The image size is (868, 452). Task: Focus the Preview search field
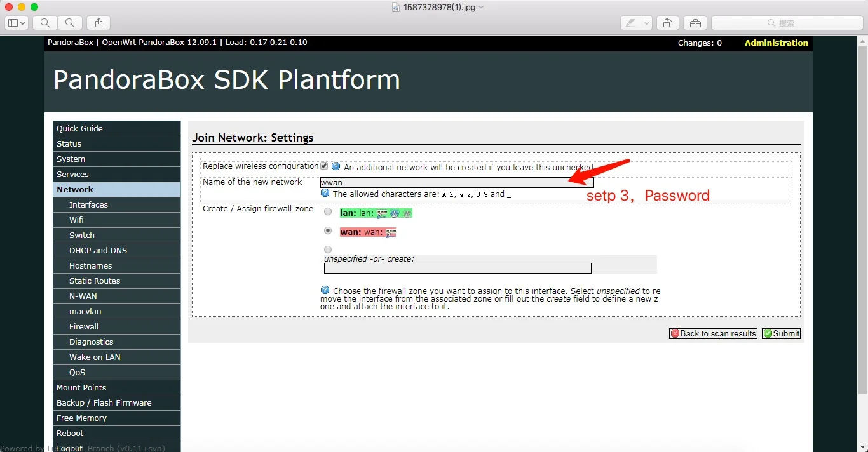(x=787, y=23)
